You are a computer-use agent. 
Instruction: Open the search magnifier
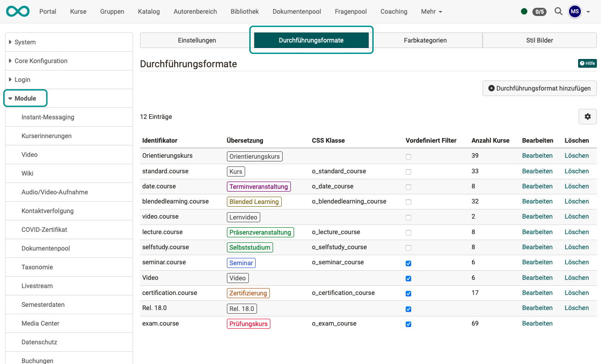pyautogui.click(x=558, y=11)
